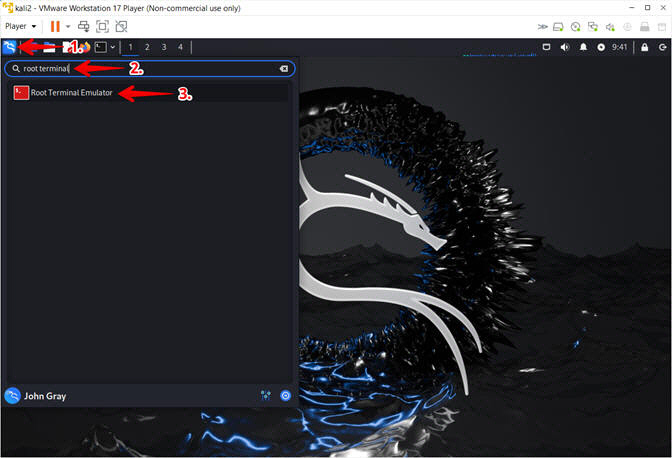The width and height of the screenshot is (672, 458).
Task: Click the greyed circular device icon next to the sound card
Action: click(627, 27)
